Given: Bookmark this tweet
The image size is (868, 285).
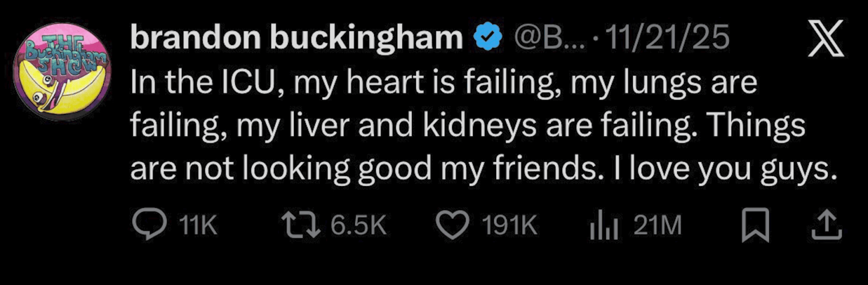Looking at the screenshot, I should click(755, 226).
